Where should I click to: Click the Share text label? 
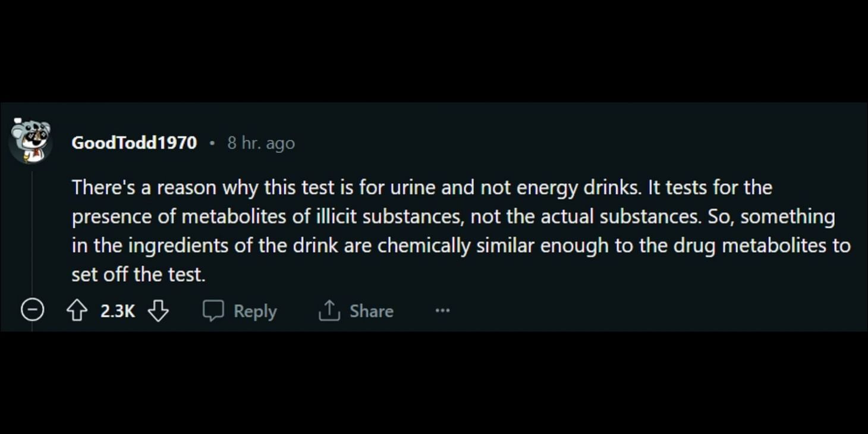coord(372,311)
